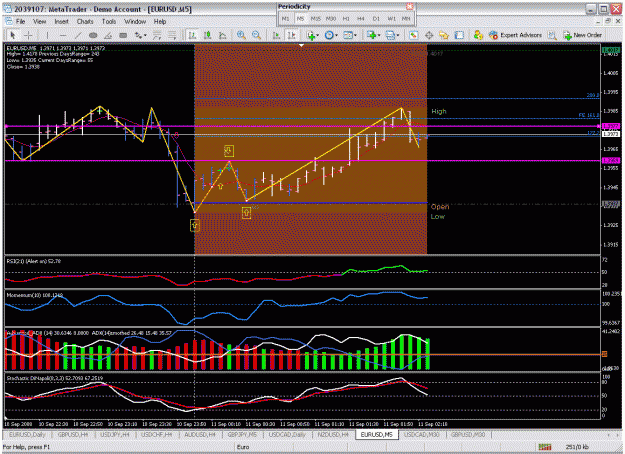Set periodicity to H4
The height and width of the screenshot is (454, 625).
[361, 19]
